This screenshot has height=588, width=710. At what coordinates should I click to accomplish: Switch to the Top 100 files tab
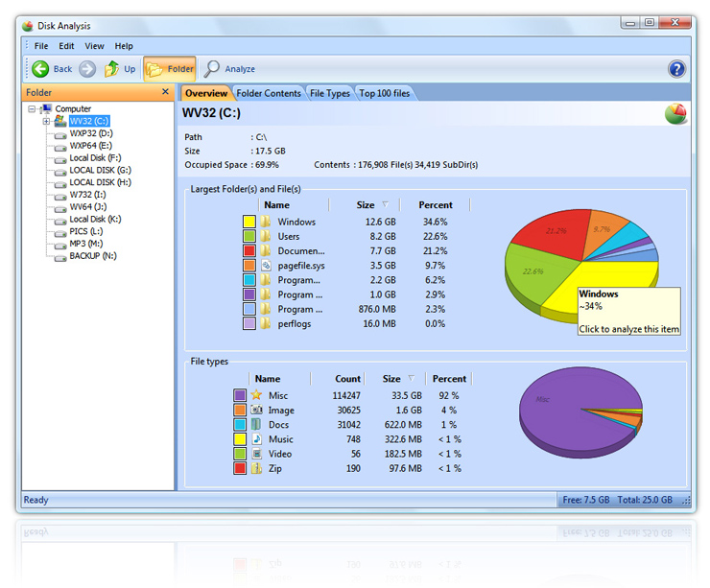[x=384, y=93]
